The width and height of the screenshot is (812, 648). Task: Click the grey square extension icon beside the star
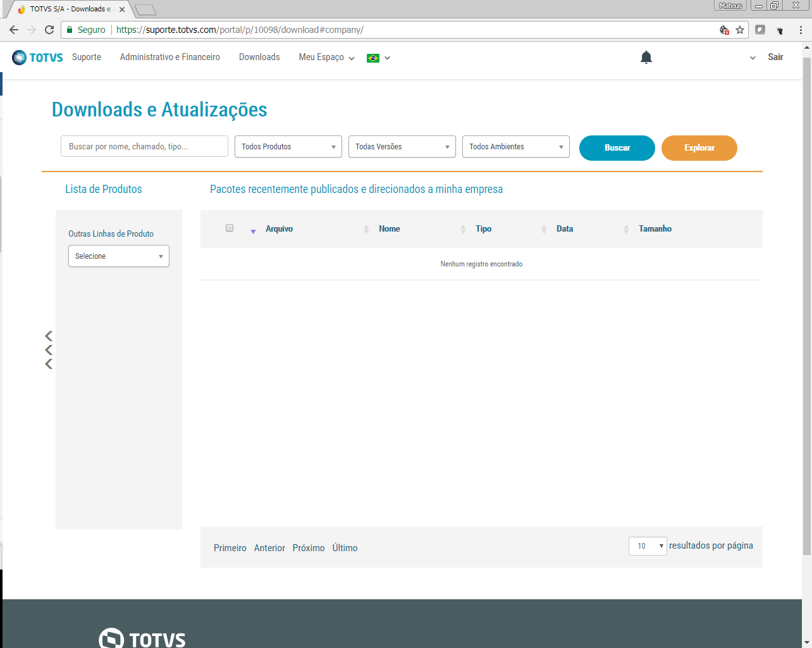tap(760, 30)
